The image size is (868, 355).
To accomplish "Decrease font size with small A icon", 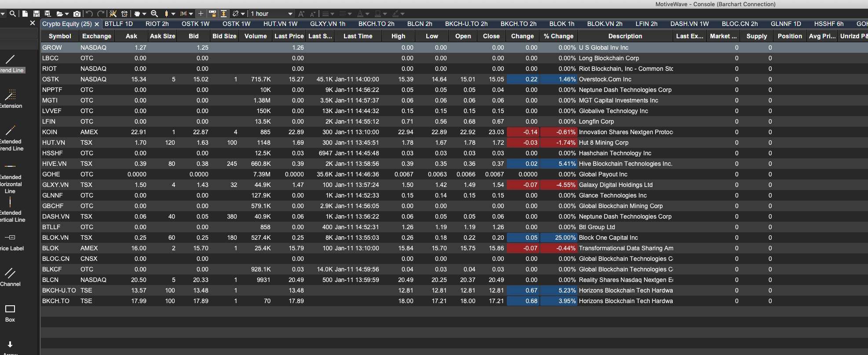I will pyautogui.click(x=313, y=14).
